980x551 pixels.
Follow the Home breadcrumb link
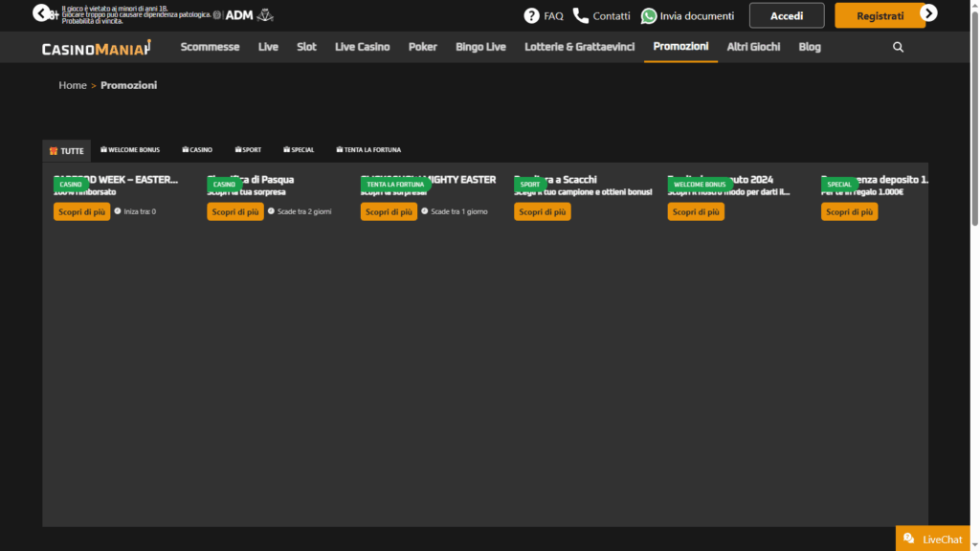coord(73,85)
